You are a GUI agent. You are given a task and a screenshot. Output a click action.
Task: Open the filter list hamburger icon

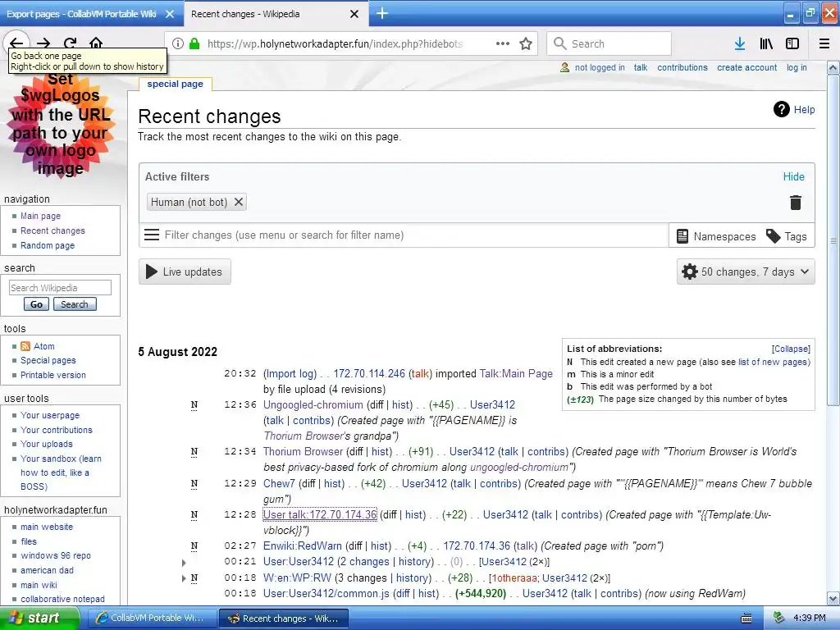(x=152, y=235)
